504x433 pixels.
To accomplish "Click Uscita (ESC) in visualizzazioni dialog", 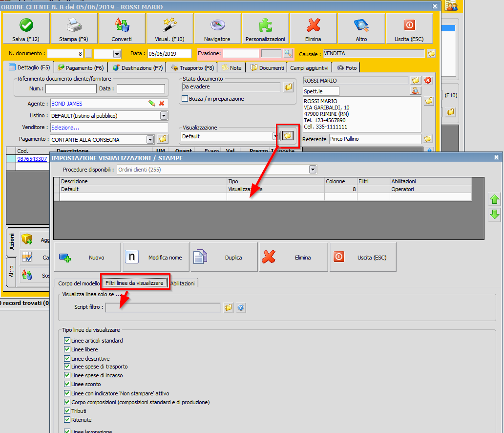I will point(363,258).
